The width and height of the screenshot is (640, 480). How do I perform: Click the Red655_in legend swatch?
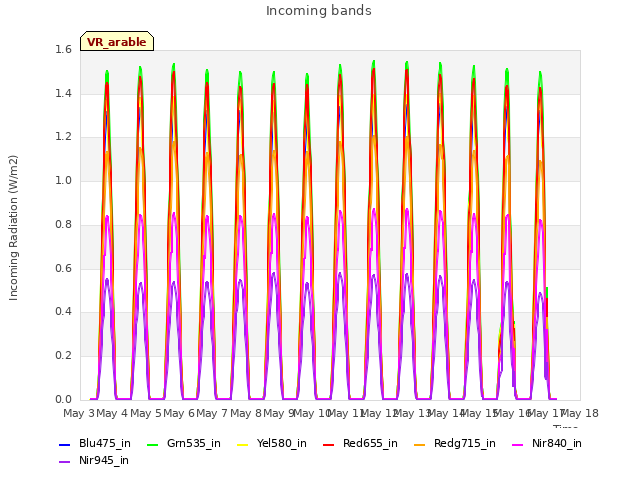point(329,444)
